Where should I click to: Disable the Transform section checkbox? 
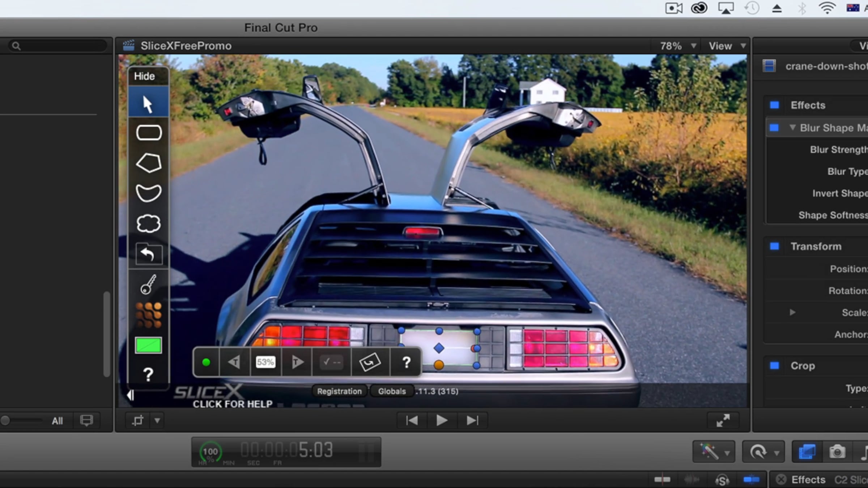[x=774, y=246]
